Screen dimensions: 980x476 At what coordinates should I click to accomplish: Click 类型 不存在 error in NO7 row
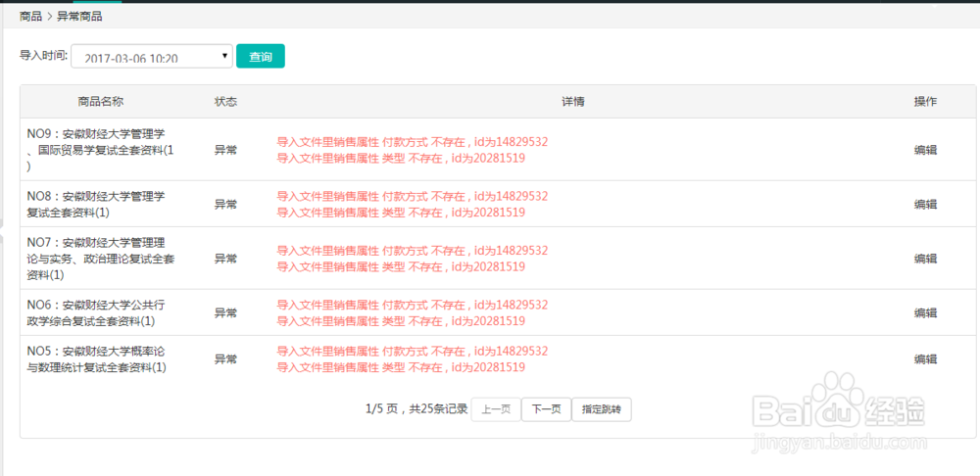point(401,266)
